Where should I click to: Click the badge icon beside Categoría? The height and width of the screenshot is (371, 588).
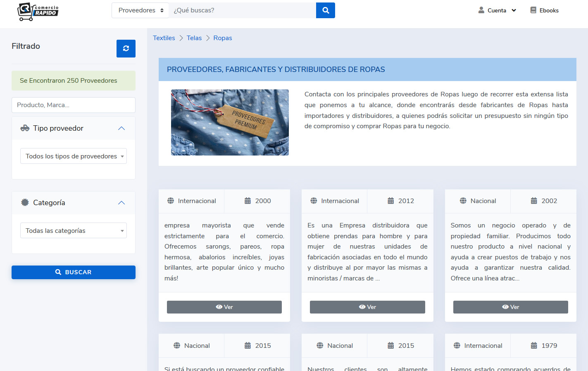[25, 203]
